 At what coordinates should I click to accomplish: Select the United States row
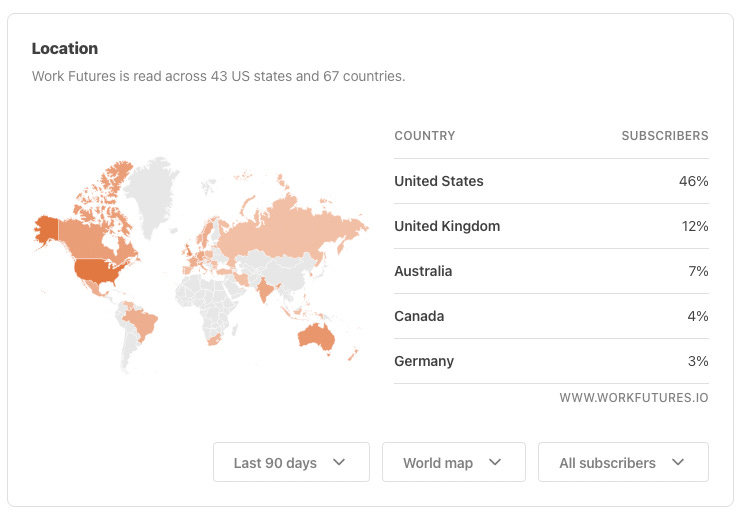551,181
